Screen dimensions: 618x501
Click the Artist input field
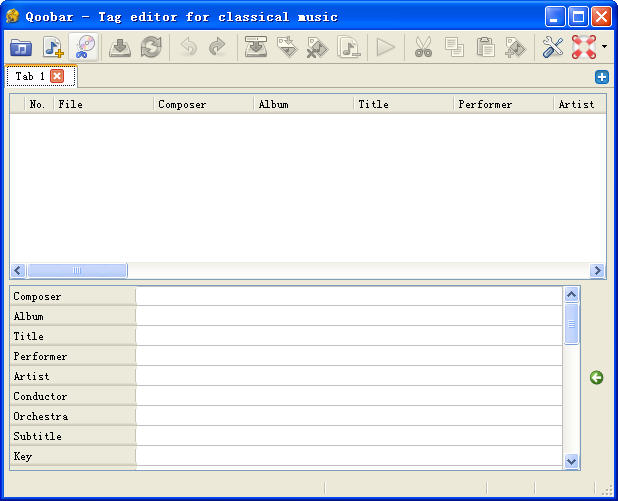[x=349, y=376]
